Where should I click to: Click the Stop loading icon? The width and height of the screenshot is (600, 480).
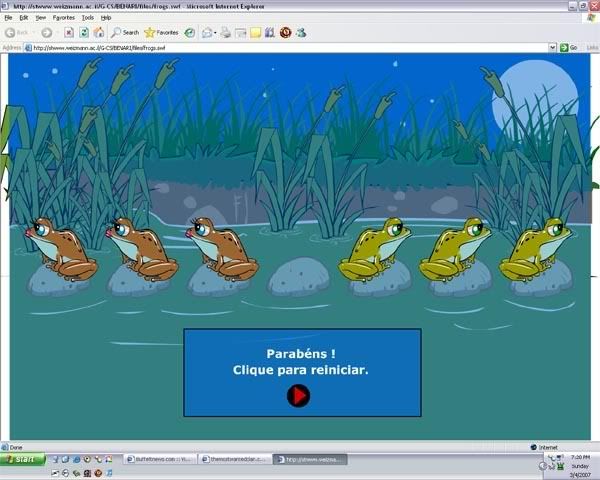(x=69, y=32)
